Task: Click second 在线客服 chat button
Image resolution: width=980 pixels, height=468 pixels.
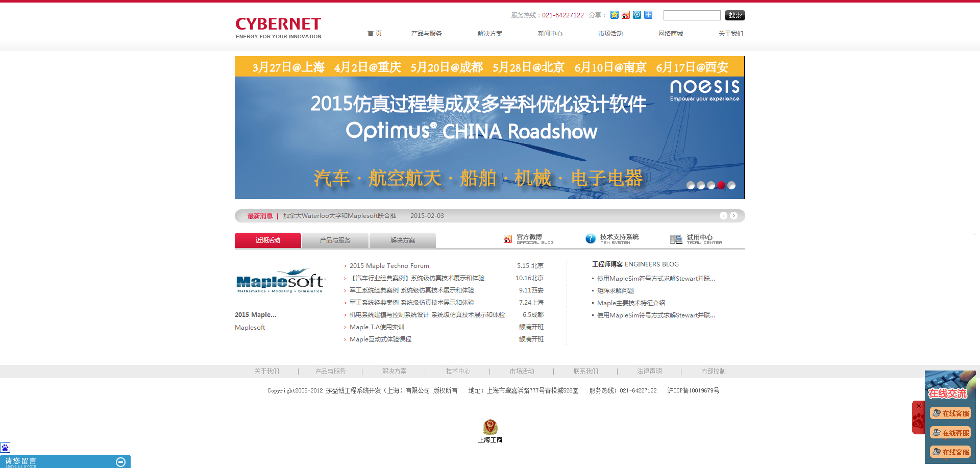Action: (950, 433)
